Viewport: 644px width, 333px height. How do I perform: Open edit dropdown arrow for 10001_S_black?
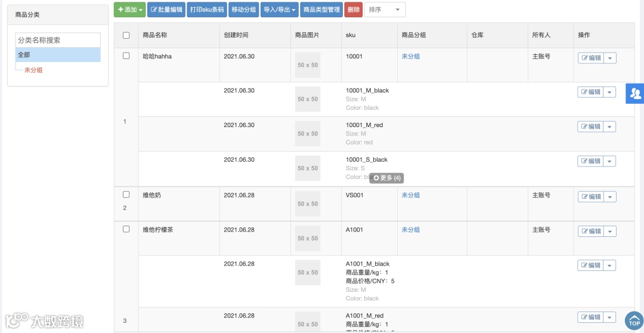click(x=610, y=161)
